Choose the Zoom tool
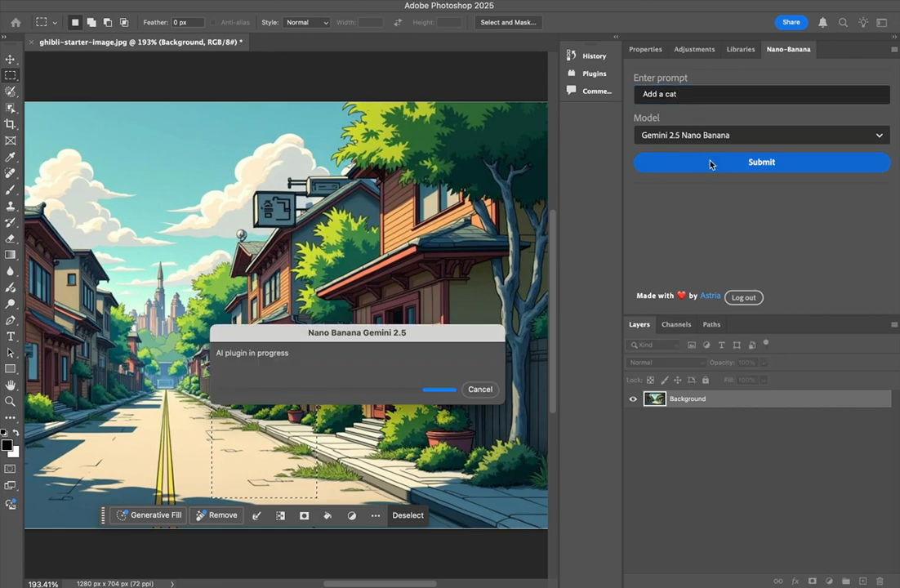The width and height of the screenshot is (900, 588). [x=11, y=402]
